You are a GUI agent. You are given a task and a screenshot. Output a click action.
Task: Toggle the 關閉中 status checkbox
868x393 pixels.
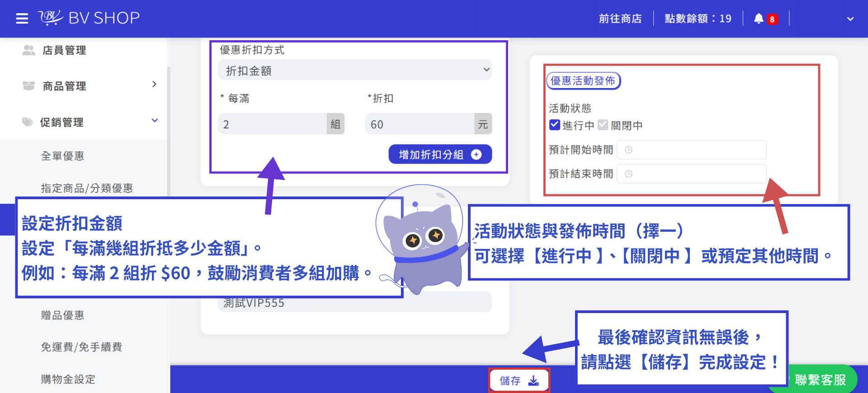603,125
